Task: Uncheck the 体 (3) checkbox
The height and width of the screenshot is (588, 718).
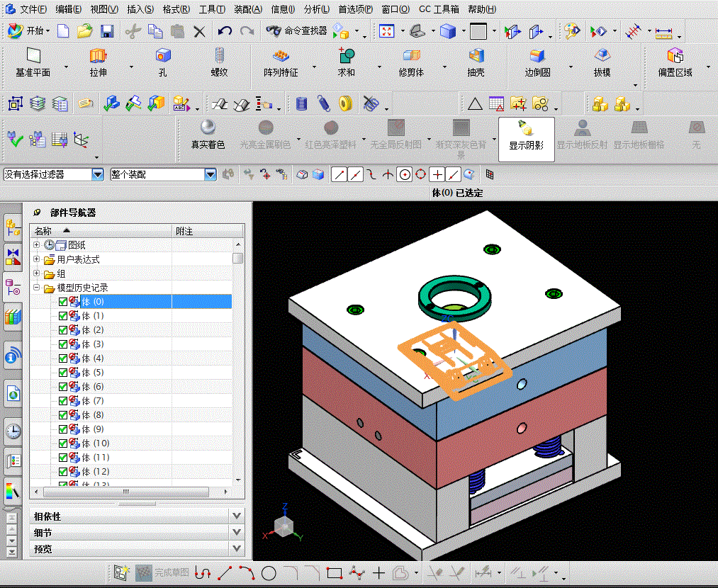Action: pyautogui.click(x=63, y=344)
